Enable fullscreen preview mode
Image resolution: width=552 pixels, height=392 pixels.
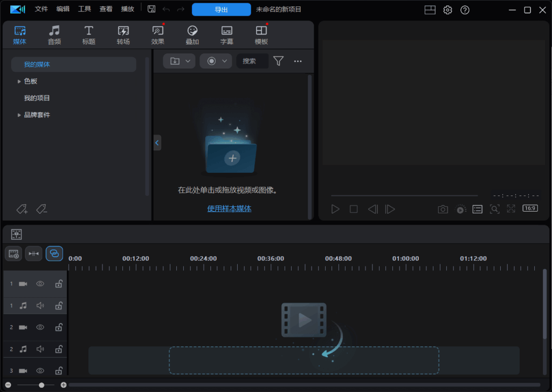coord(510,209)
